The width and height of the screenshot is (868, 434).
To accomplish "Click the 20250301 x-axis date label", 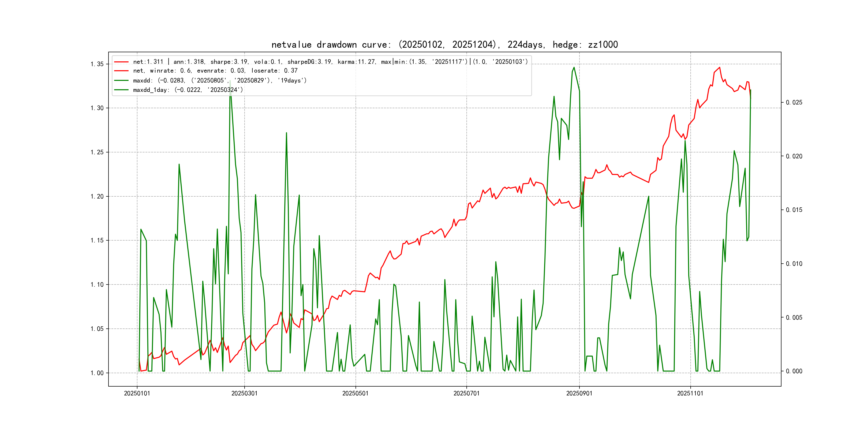I will [x=244, y=394].
